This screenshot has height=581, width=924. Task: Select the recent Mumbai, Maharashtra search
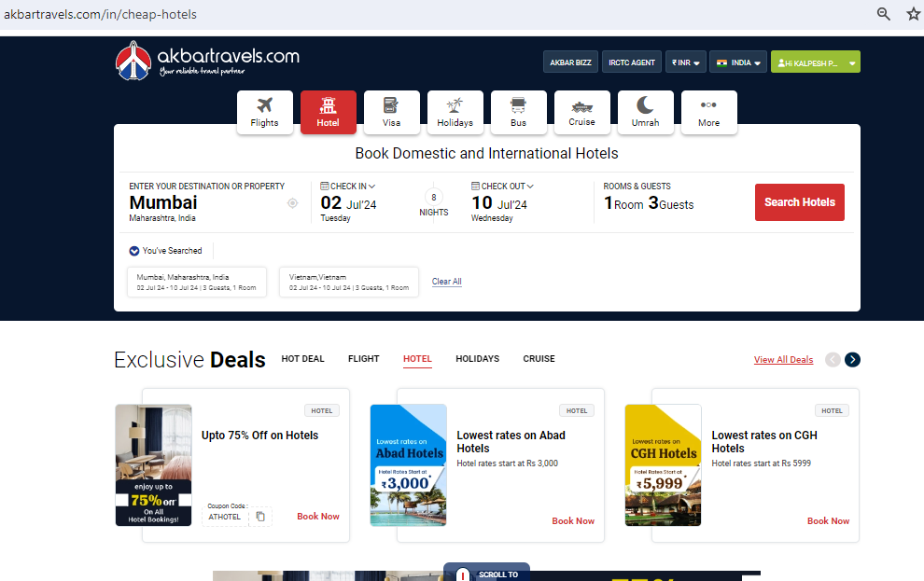point(197,282)
